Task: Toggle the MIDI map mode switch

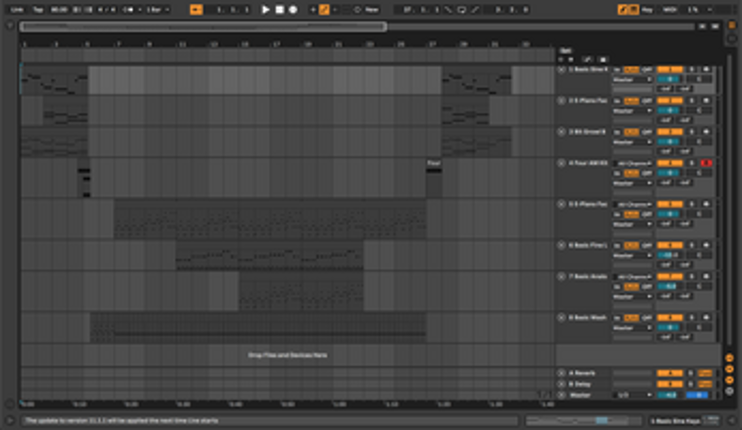Action: 669,9
